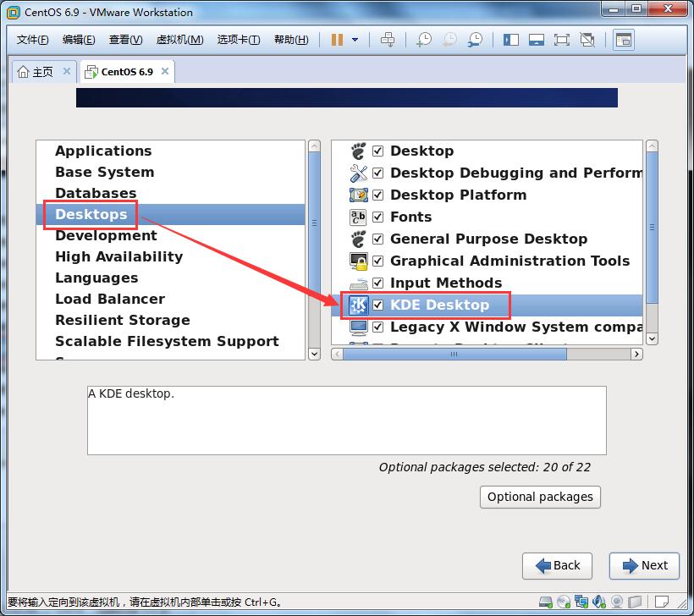Click the up arrow of the category list scrollbar
Image resolution: width=694 pixels, height=616 pixels.
point(314,146)
